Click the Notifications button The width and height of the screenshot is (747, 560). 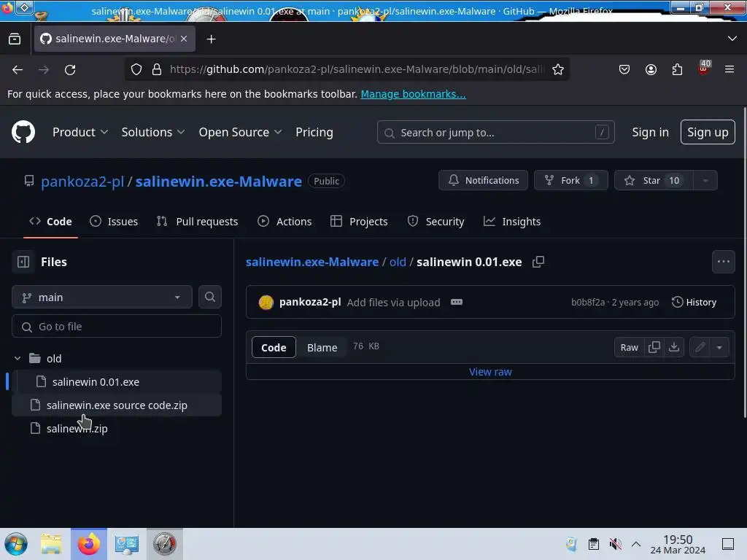coord(483,181)
